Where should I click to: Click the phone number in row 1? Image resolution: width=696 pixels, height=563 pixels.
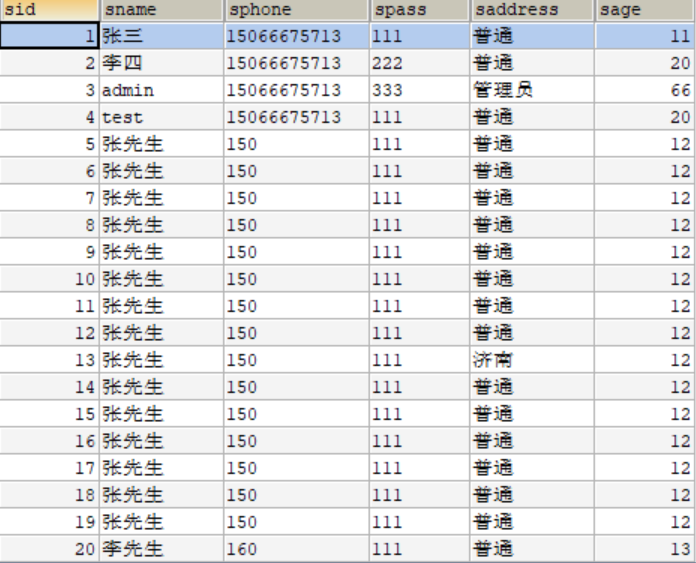tap(297, 36)
